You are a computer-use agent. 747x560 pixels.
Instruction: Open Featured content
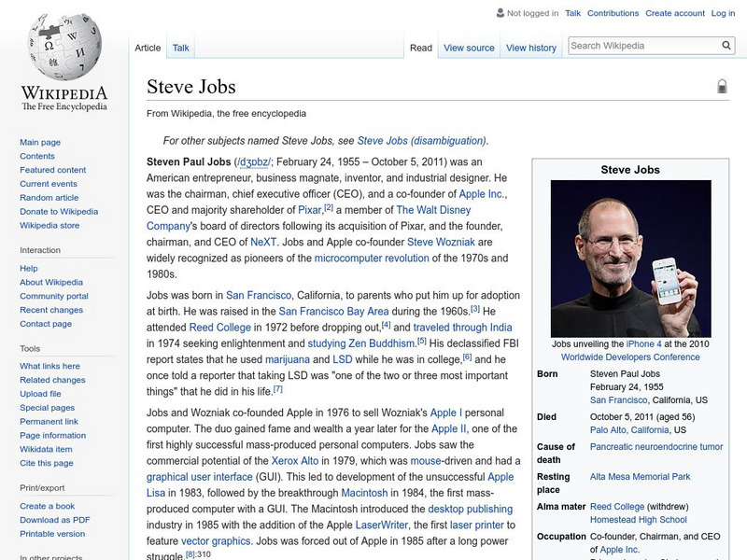(53, 170)
